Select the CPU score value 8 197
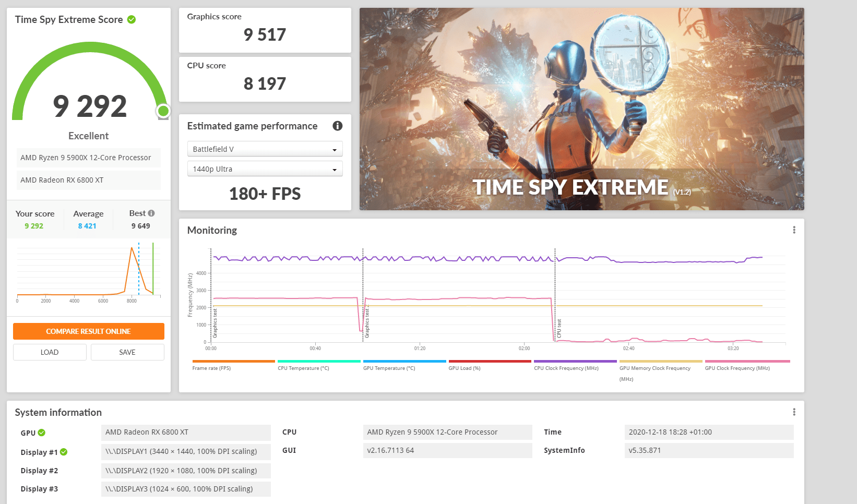857x504 pixels. click(265, 83)
